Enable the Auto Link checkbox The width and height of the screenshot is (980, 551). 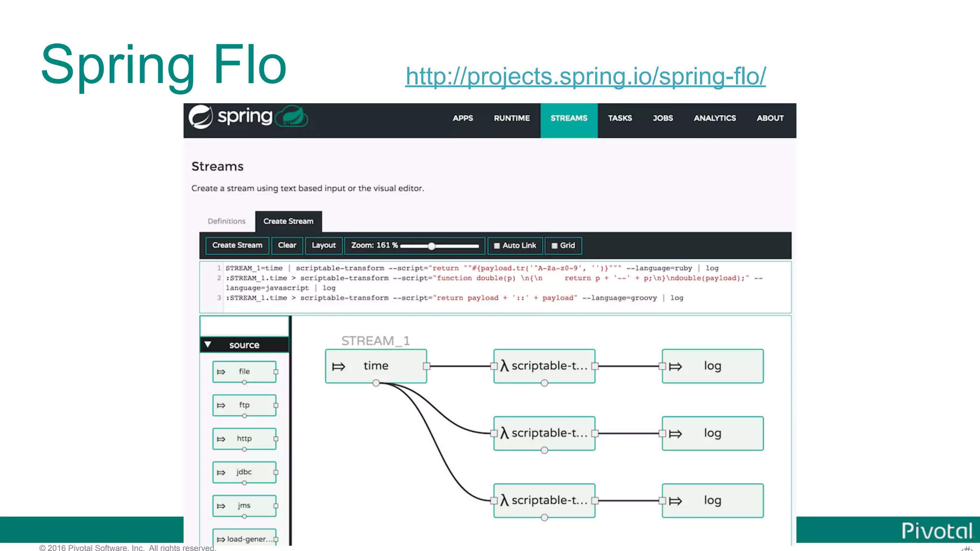click(497, 246)
